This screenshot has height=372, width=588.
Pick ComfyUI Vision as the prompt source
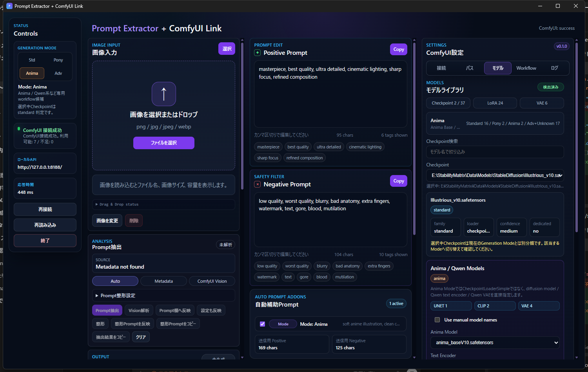(x=212, y=281)
